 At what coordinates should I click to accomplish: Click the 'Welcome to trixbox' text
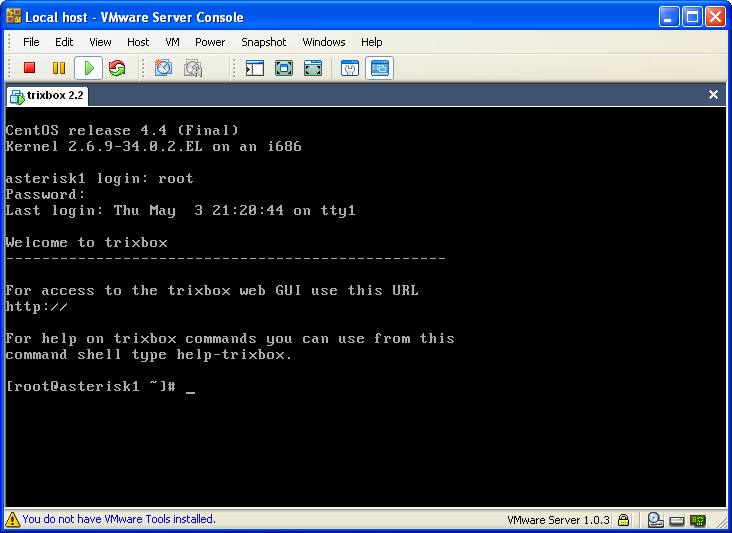coord(86,242)
